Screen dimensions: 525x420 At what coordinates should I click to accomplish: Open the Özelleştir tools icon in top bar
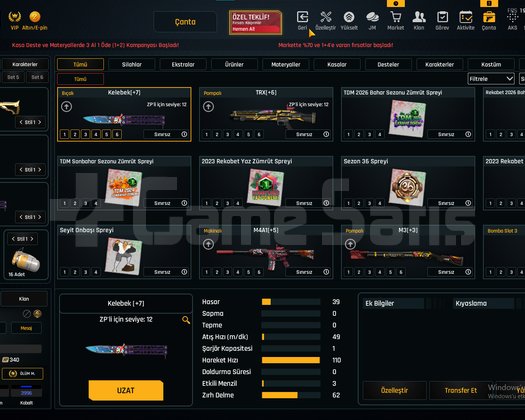click(x=325, y=17)
